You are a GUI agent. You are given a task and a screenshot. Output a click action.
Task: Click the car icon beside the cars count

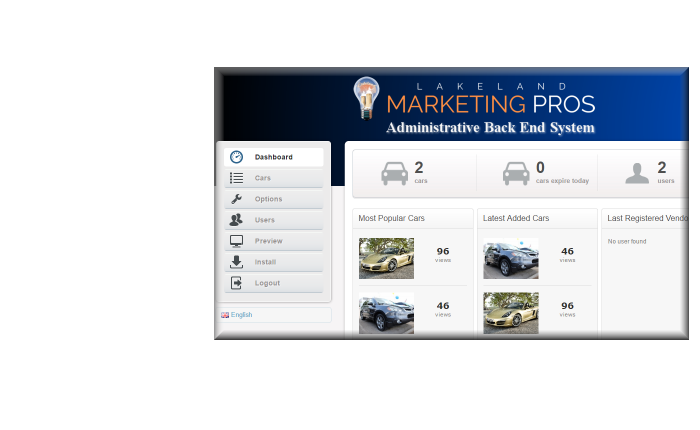[x=394, y=174]
